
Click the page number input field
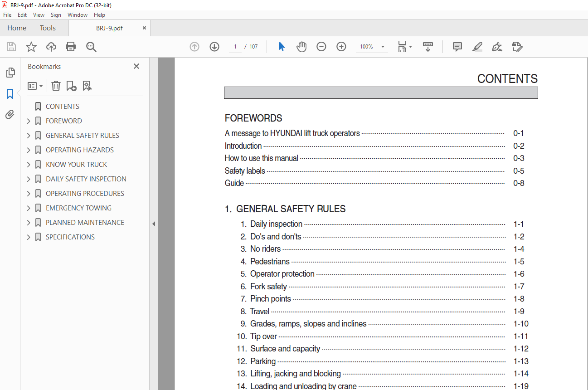tap(235, 47)
